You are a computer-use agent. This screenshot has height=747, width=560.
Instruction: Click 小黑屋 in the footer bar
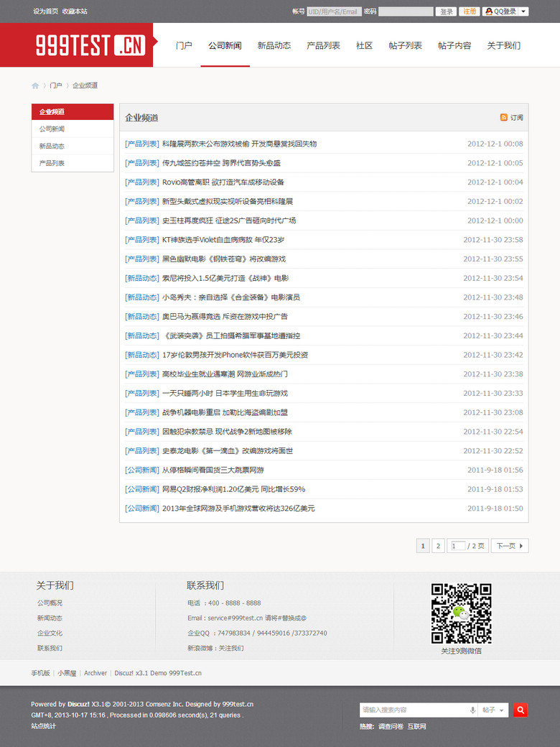67,673
